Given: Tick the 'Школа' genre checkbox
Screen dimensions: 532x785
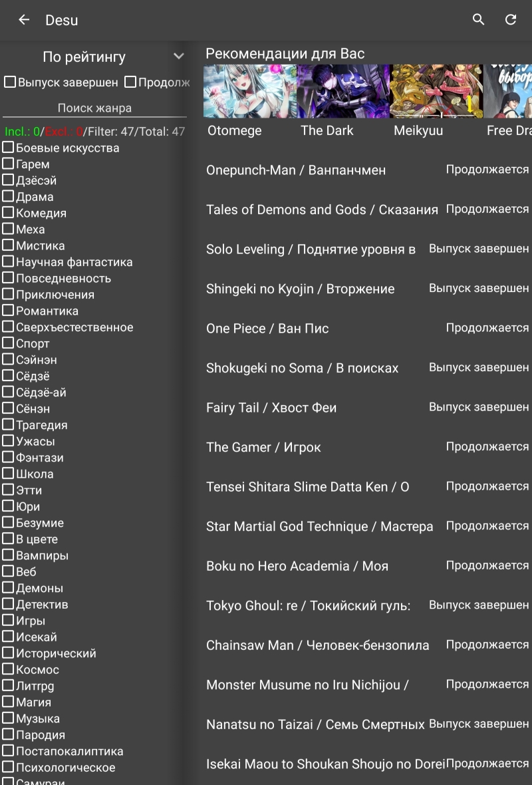Looking at the screenshot, I should click(x=8, y=473).
